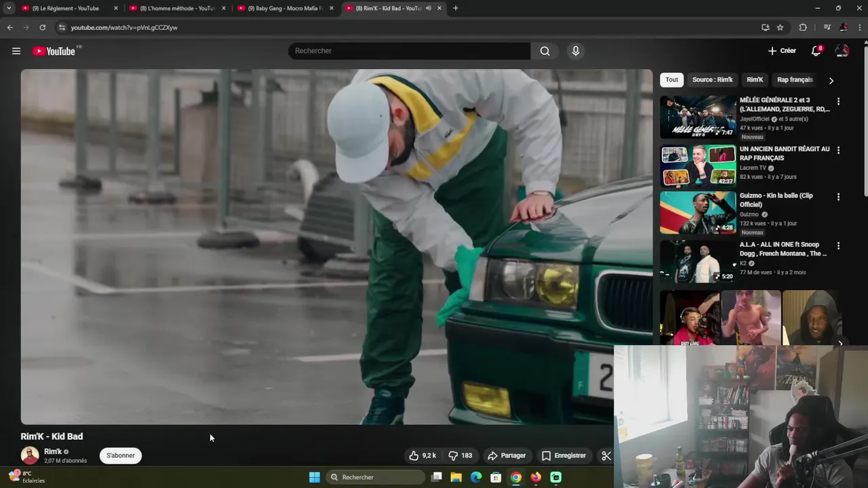Close the Baby Gang tab
Viewport: 868px width, 488px height.
332,8
